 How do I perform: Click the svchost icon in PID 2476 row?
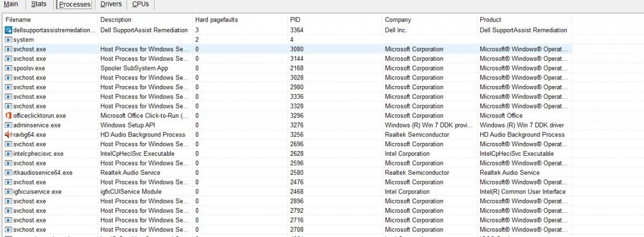coord(8,182)
